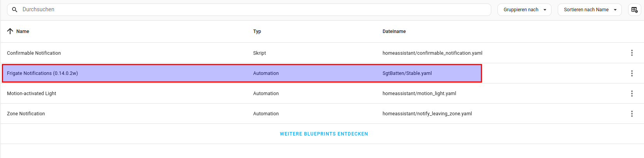Viewport: 644px width, 158px height.
Task: Open overflow menu for Confirmable Notification
Action: pos(632,53)
